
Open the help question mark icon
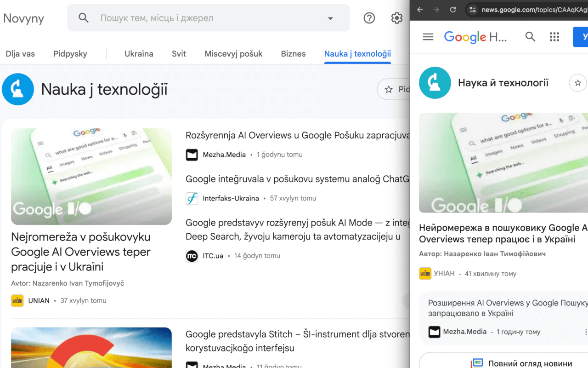coord(369,18)
